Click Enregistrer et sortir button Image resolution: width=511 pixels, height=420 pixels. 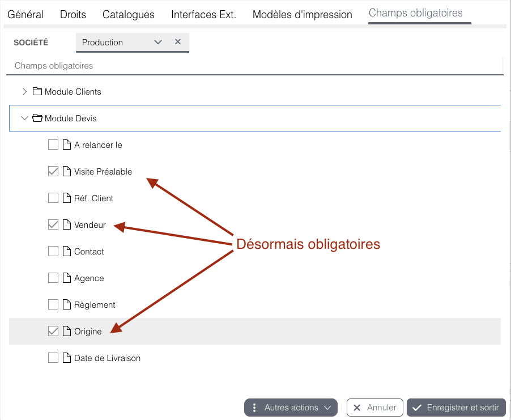pos(456,408)
